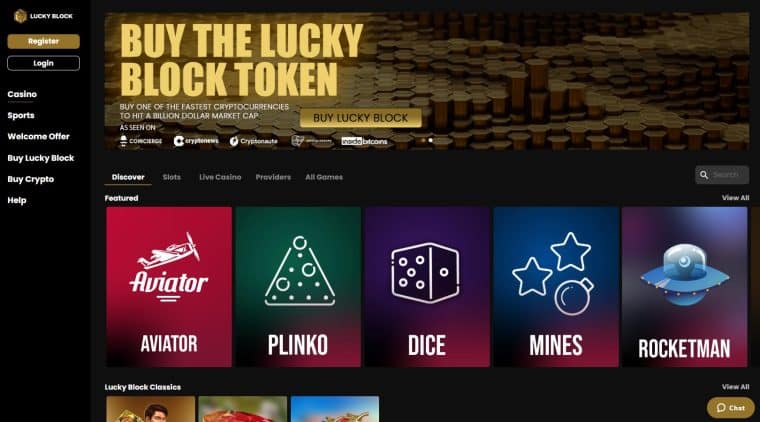Launch the Aviator plane game tile
This screenshot has height=422, width=760.
[x=169, y=287]
